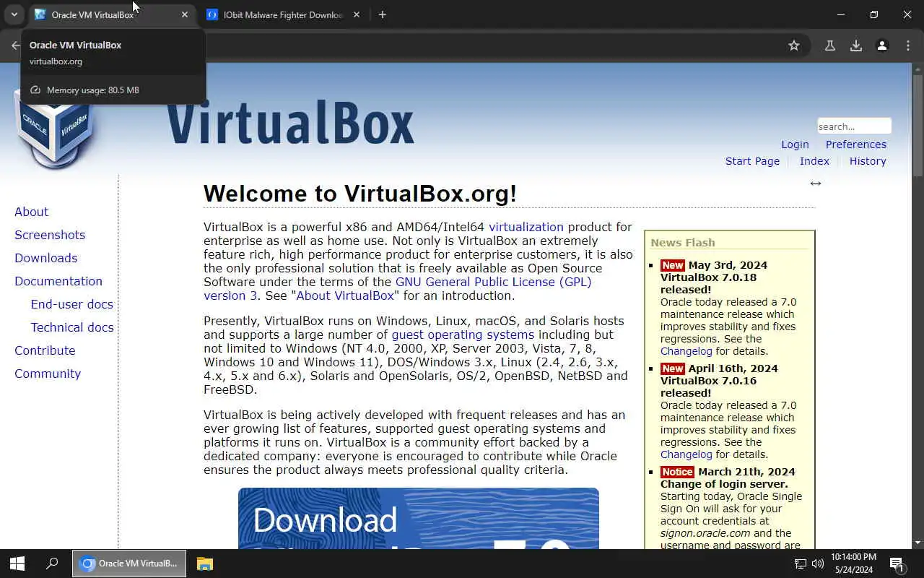The width and height of the screenshot is (924, 578).
Task: Open Documentation in the sidebar
Action: pyautogui.click(x=58, y=281)
